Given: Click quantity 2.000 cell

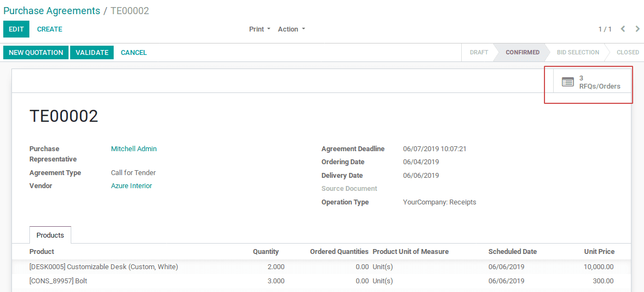Looking at the screenshot, I should tap(276, 267).
